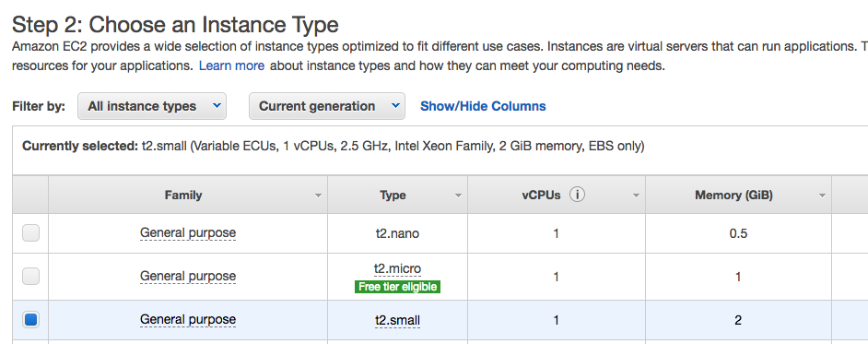The height and width of the screenshot is (344, 868).
Task: Click the Memory (GiB) column sort arrow
Action: coord(822,196)
